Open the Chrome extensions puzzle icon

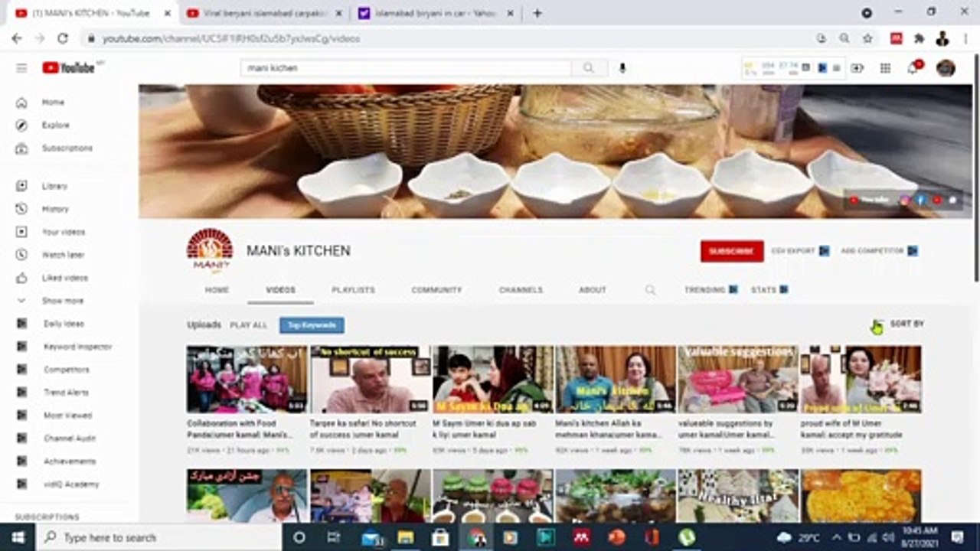[x=920, y=38]
